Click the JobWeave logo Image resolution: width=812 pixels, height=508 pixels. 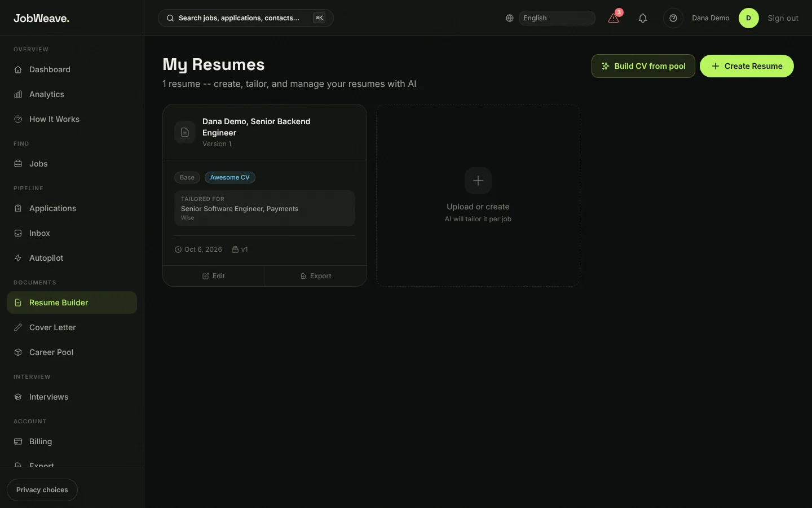tap(42, 18)
